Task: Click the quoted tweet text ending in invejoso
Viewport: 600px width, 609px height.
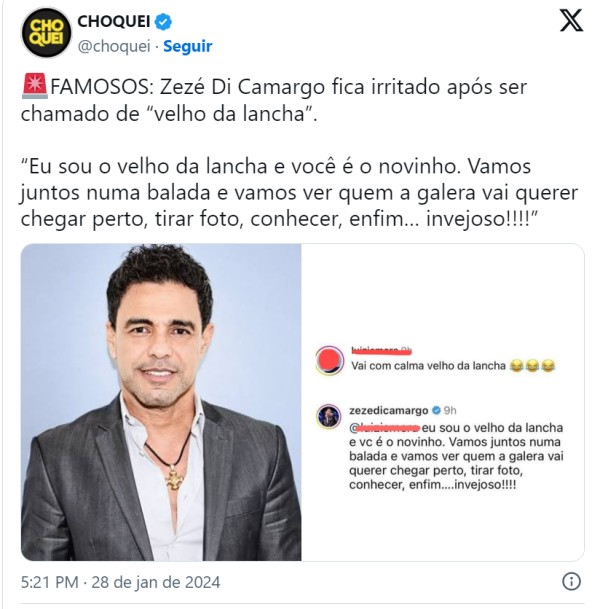Action: (x=299, y=193)
